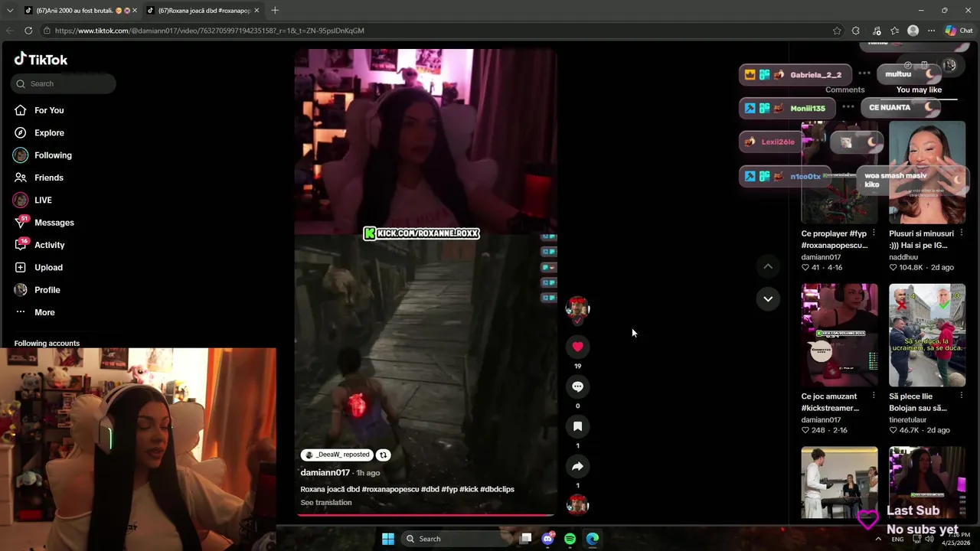The width and height of the screenshot is (980, 551).
Task: Switch to the You may like tab
Action: [919, 90]
